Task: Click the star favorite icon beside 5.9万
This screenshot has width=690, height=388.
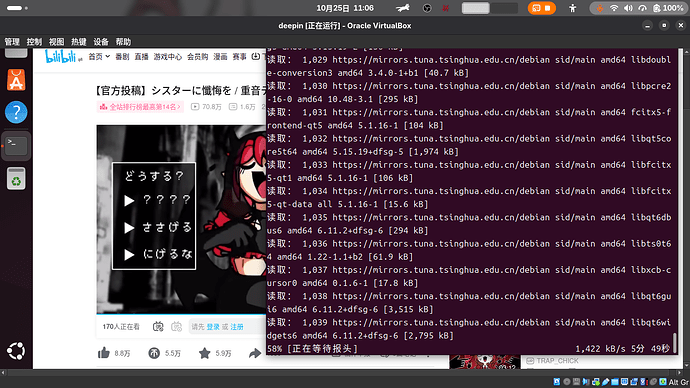Action: 205,353
